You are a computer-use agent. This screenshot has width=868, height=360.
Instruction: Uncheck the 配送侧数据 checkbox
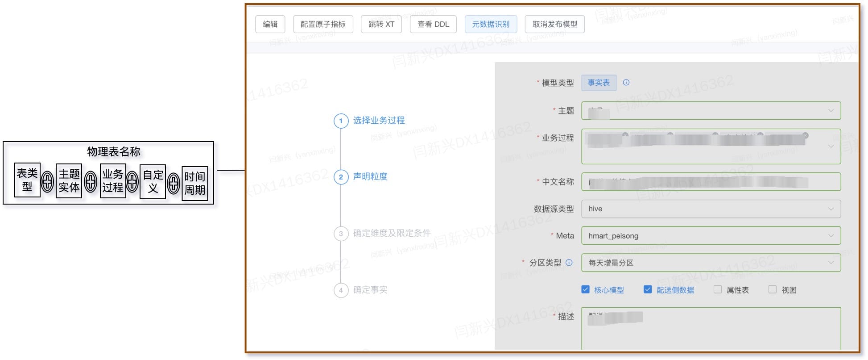648,289
